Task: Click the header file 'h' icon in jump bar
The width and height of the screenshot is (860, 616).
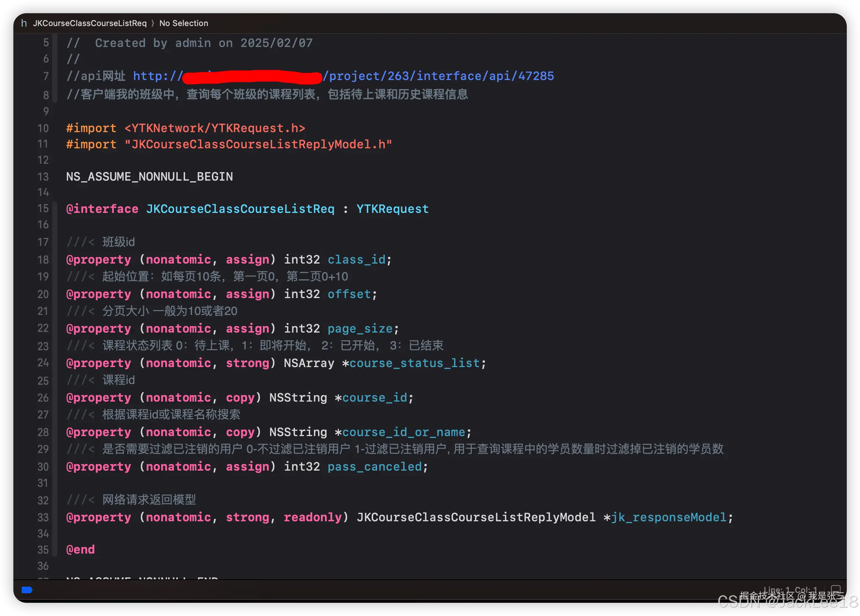Action: [x=24, y=23]
